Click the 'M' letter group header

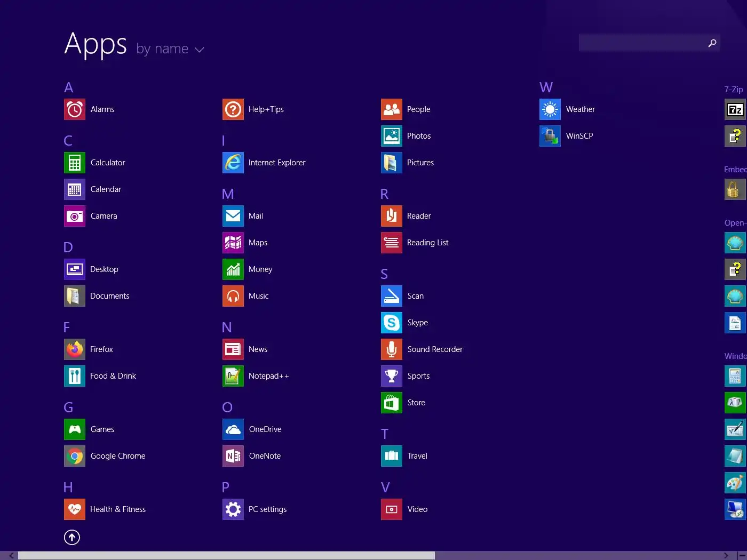[228, 194]
